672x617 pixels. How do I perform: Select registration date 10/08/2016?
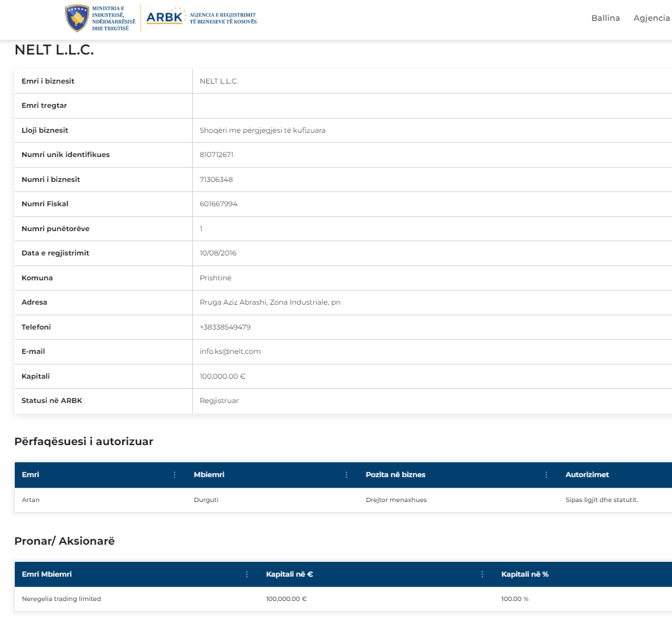[x=218, y=254]
